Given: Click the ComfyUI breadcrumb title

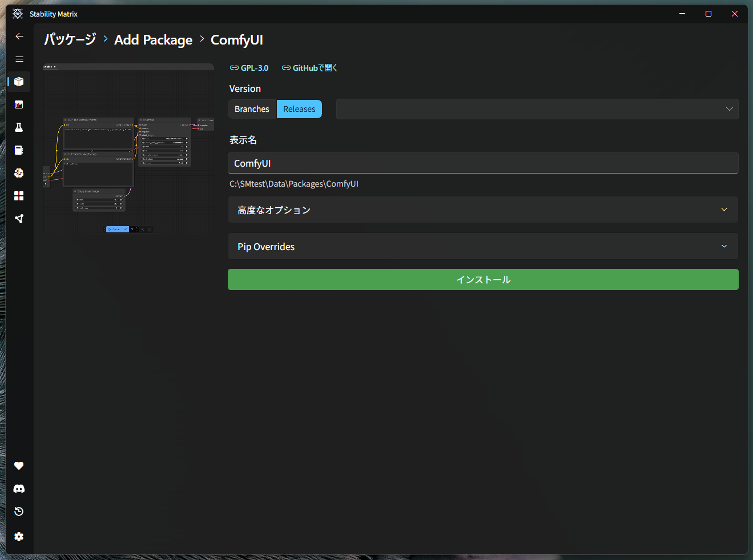Looking at the screenshot, I should coord(237,40).
